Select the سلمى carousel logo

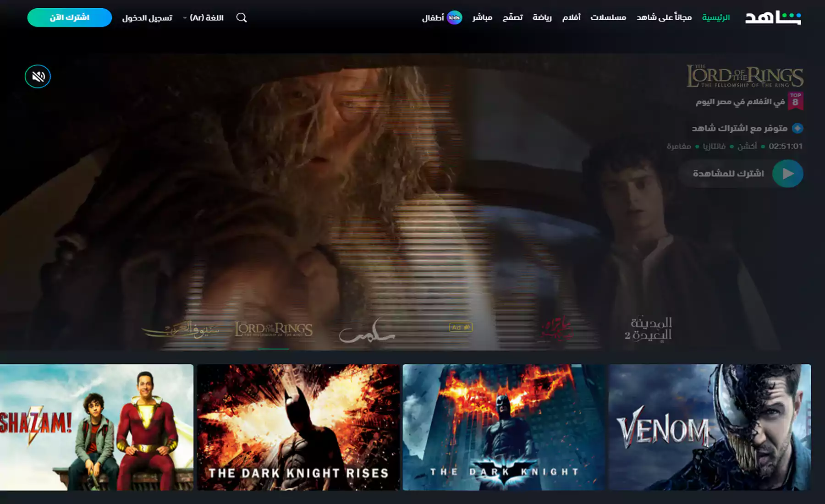[367, 331]
